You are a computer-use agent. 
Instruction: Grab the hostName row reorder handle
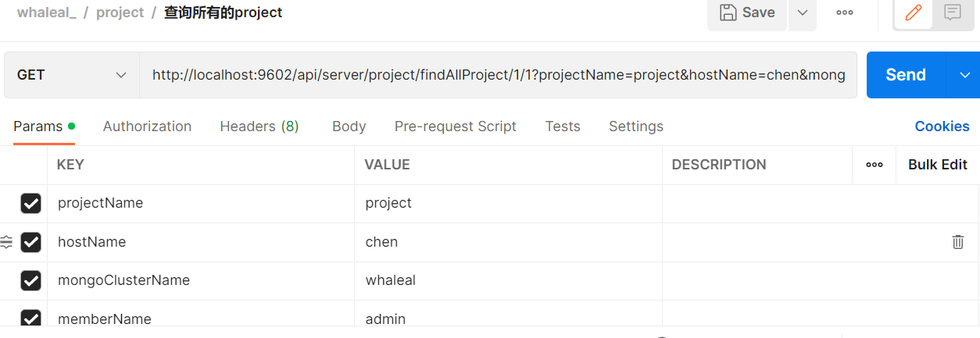6,242
